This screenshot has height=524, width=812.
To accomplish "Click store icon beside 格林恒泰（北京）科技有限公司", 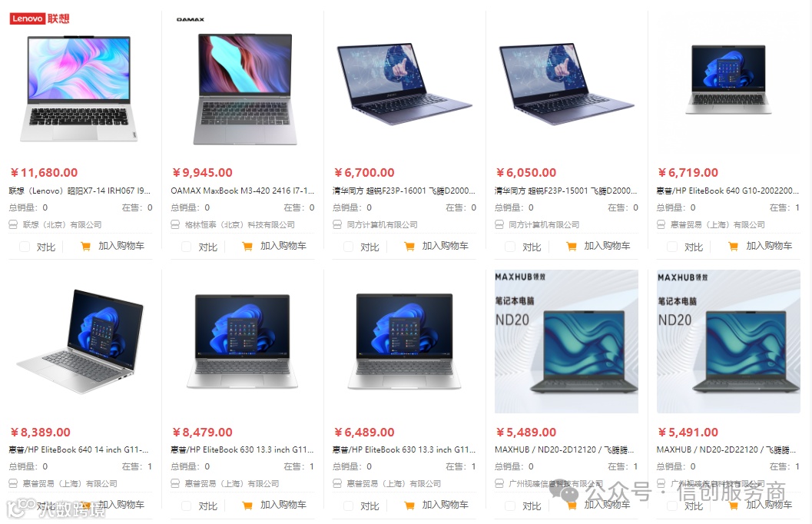I will pyautogui.click(x=176, y=224).
